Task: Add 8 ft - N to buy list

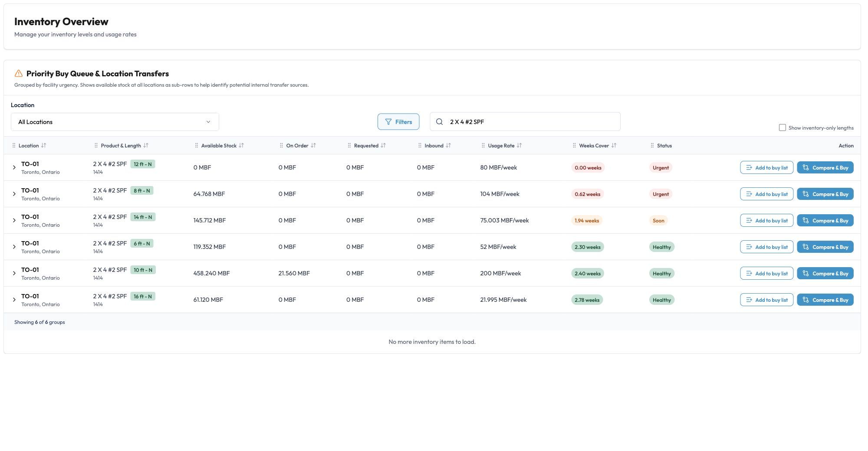Action: click(x=767, y=194)
